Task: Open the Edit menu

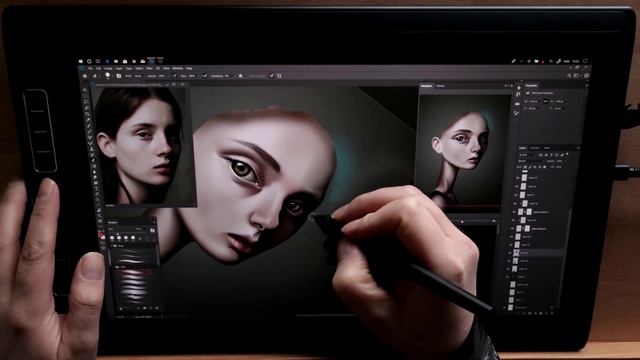Action: pyautogui.click(x=98, y=68)
